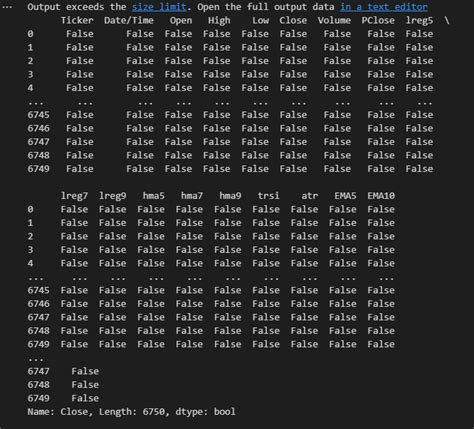Select the 'Ticker' column header text

[77, 20]
